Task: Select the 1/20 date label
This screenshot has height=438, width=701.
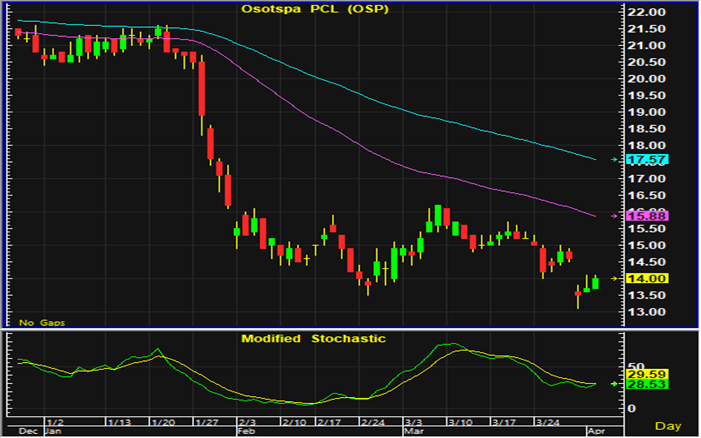Action: point(163,422)
